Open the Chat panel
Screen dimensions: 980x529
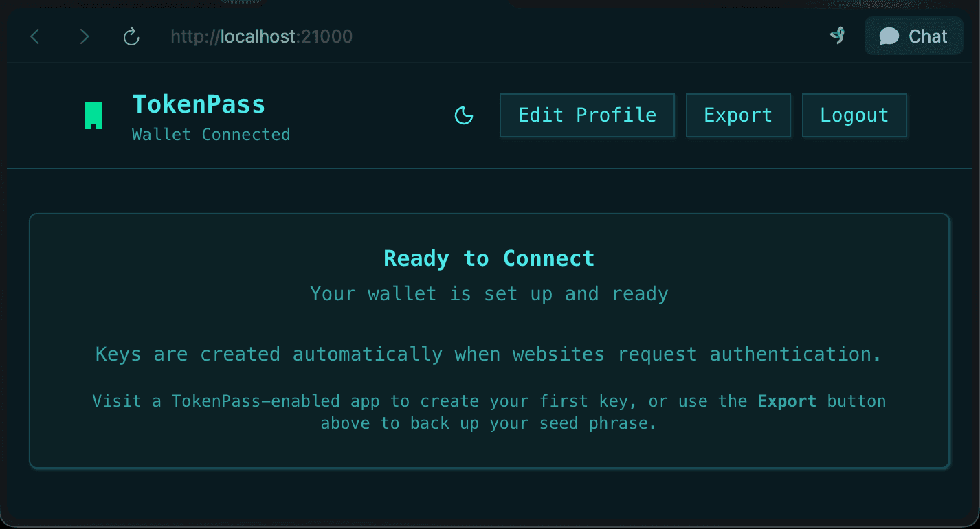[x=914, y=36]
